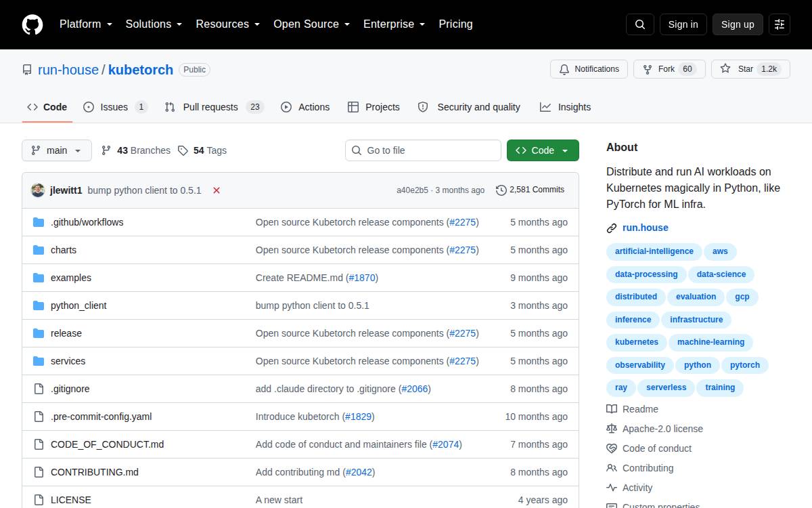Click the Contributing people icon
The image size is (812, 508).
point(612,468)
